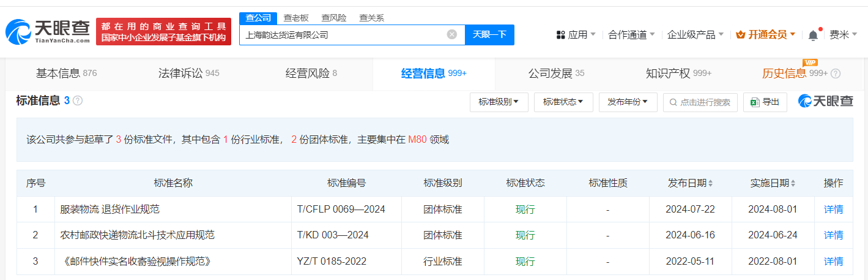Click standard number YZ/T 0185-2022

tap(332, 262)
